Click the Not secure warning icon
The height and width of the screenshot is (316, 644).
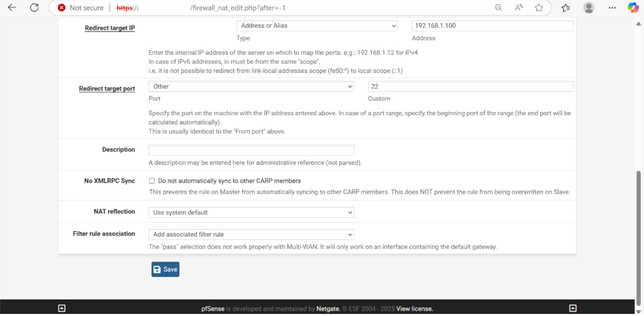click(x=62, y=8)
